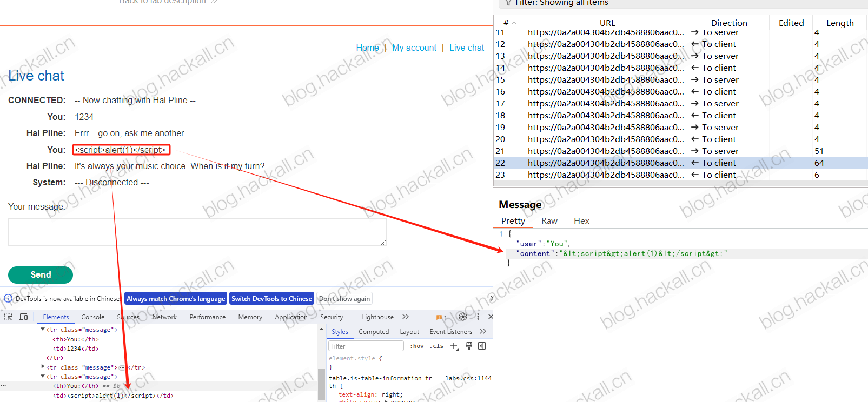The image size is (868, 402).
Task: Toggle the device toolbar icon
Action: 23,317
